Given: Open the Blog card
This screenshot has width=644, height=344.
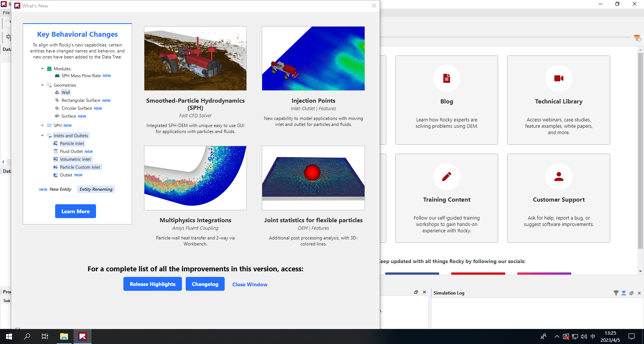Looking at the screenshot, I should (x=446, y=100).
